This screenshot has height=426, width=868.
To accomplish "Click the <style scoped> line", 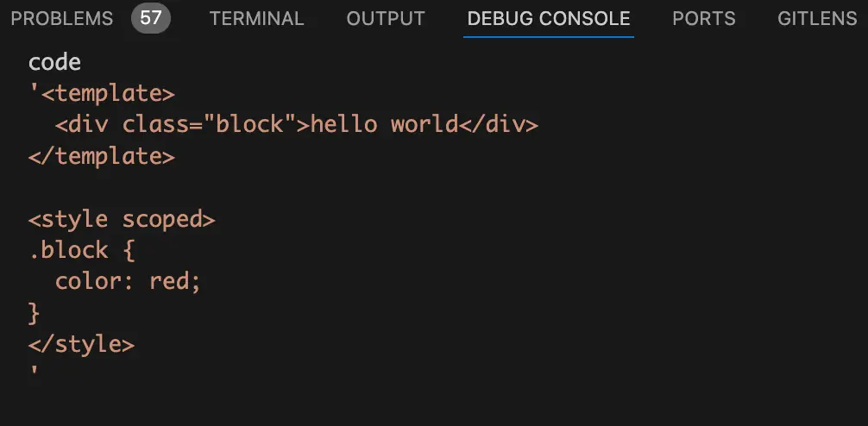I will click(122, 219).
